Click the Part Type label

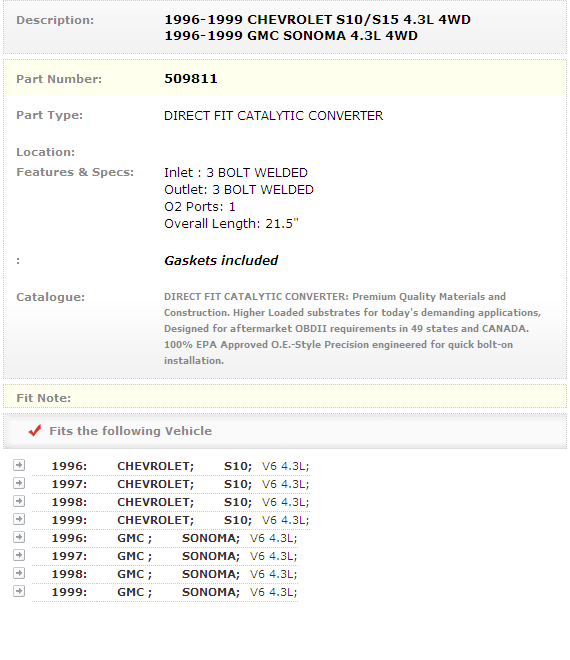click(50, 115)
